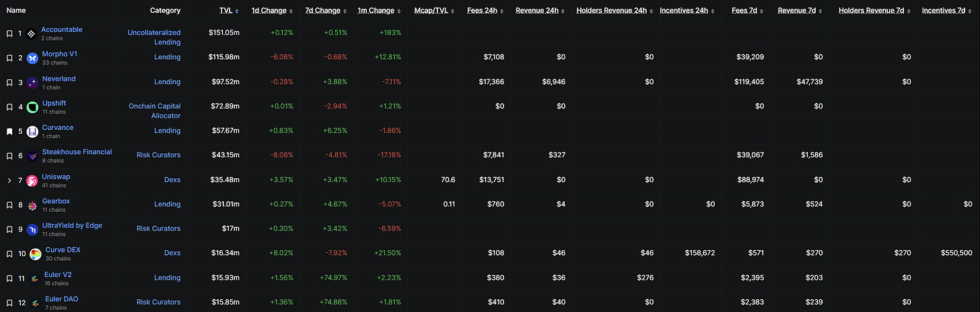Sort by Holders Revenue 24h column
980x312 pixels.
(615, 11)
